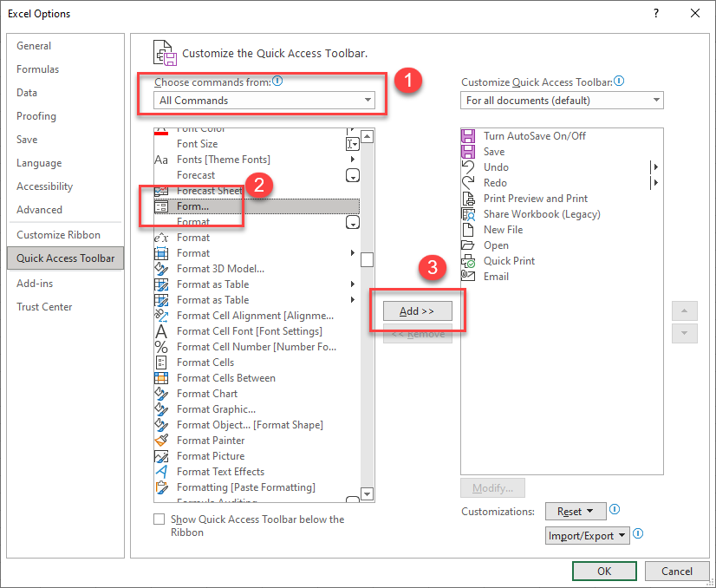Click the Add button to add Form command
The image size is (716, 588).
click(x=419, y=311)
